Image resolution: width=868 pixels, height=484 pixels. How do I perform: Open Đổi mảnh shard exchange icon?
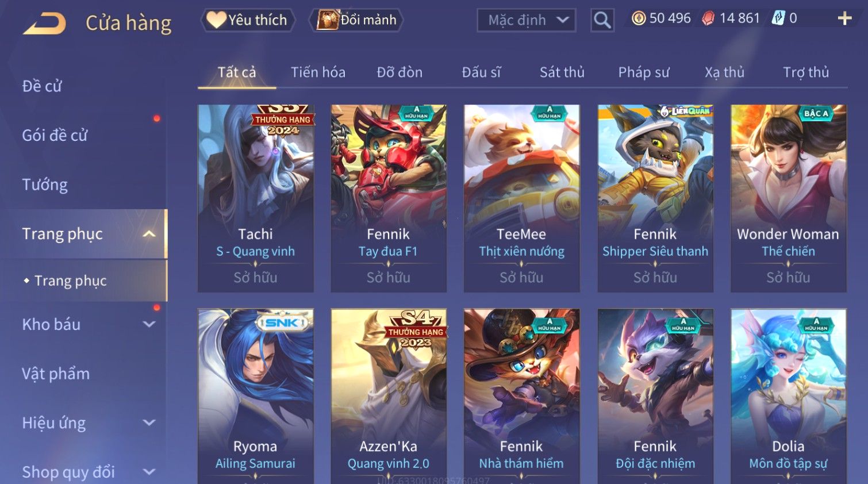(356, 20)
